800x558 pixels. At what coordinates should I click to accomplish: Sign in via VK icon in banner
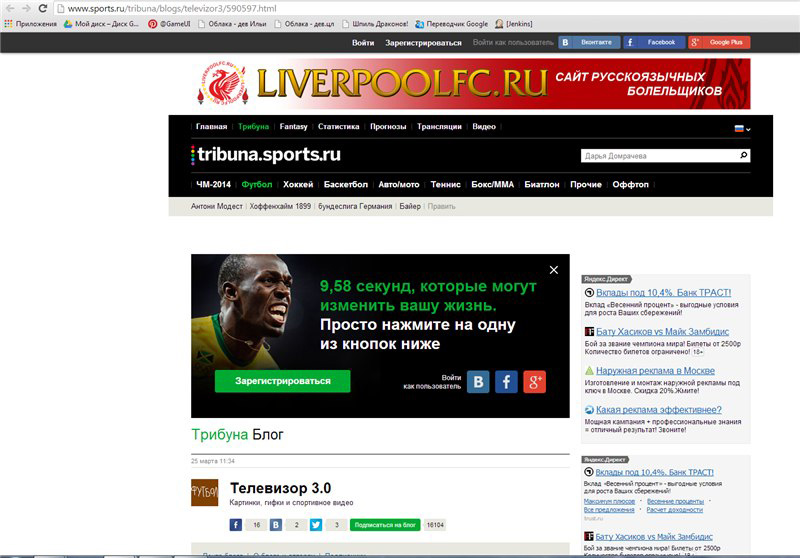click(x=478, y=382)
